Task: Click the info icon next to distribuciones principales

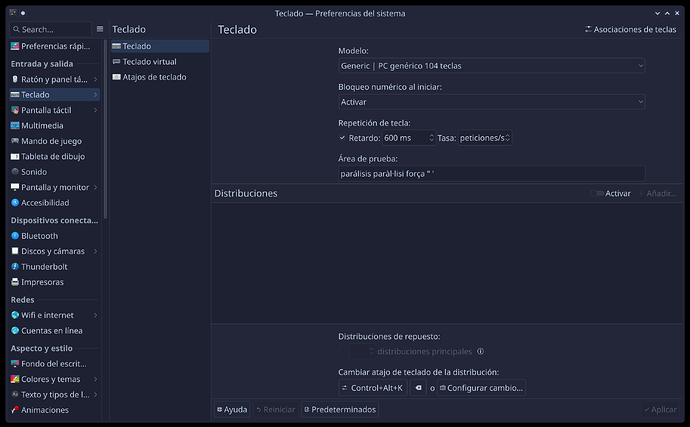Action: coord(481,352)
